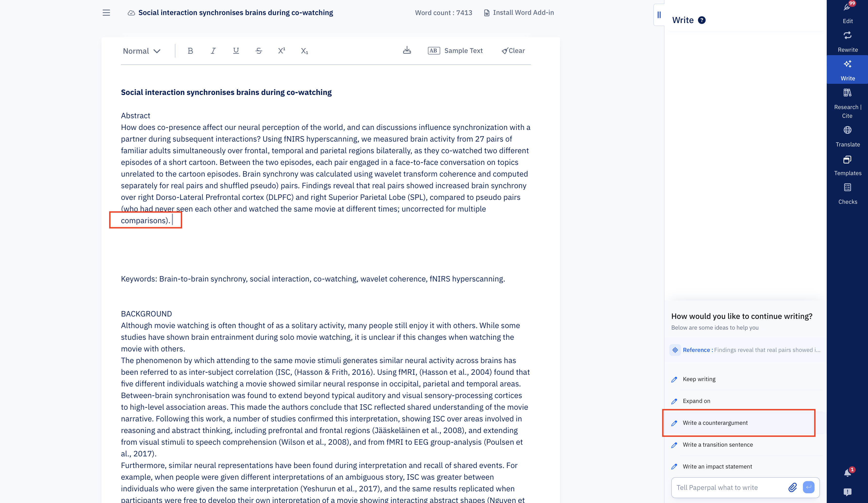868x503 pixels.
Task: Click the document title in header
Action: [x=236, y=13]
